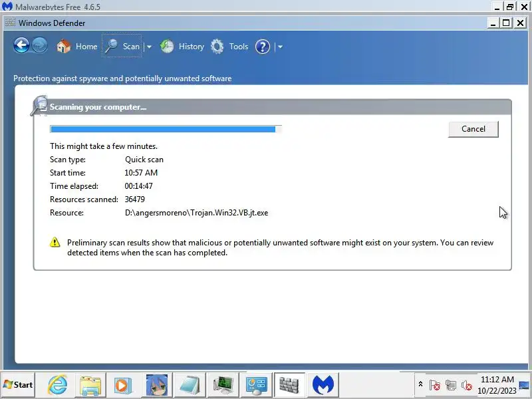532x399 pixels.
Task: Expand the Help options dropdown arrow
Action: point(280,47)
